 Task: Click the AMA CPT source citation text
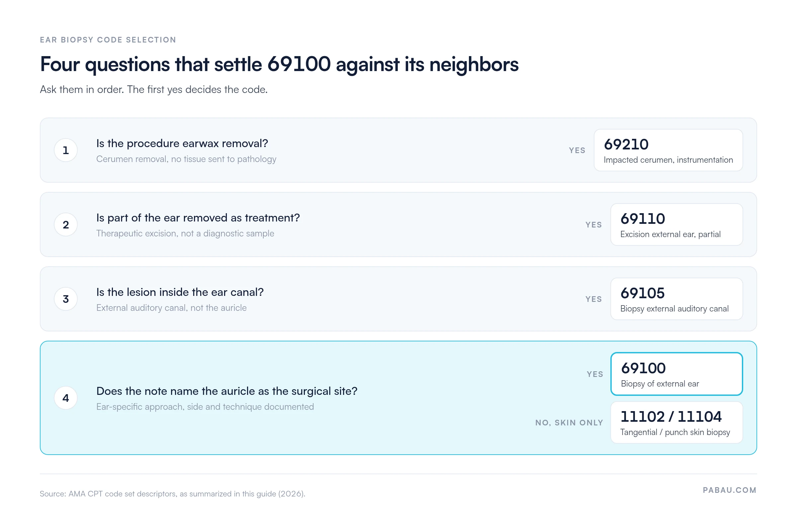pos(172,494)
